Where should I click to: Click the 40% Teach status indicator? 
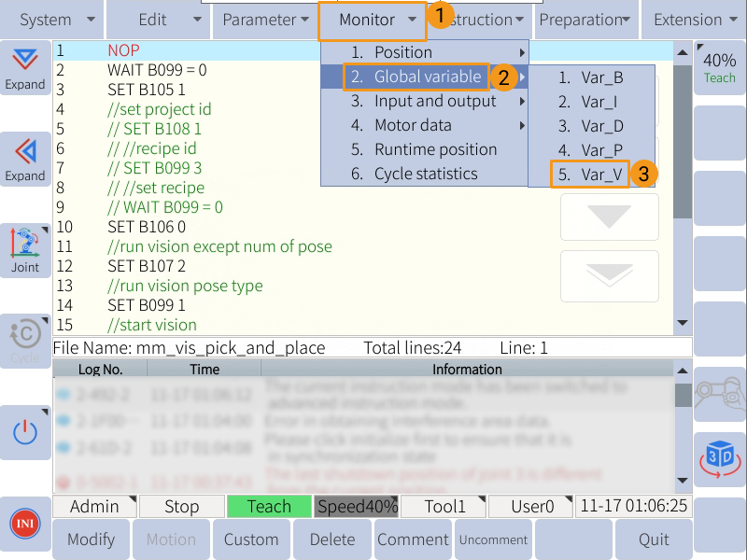(x=719, y=68)
